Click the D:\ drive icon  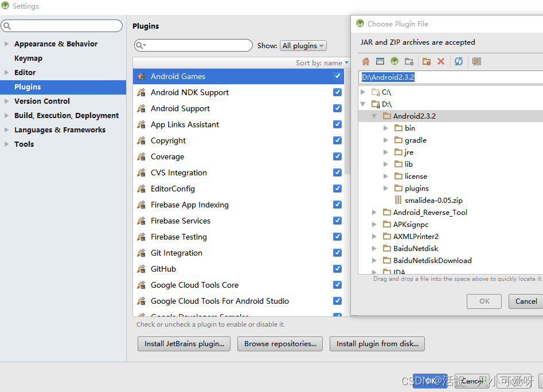tap(376, 104)
